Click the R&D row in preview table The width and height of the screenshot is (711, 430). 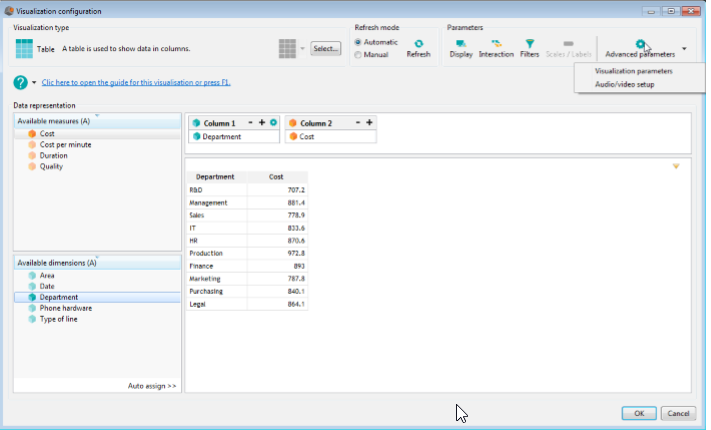coord(247,190)
